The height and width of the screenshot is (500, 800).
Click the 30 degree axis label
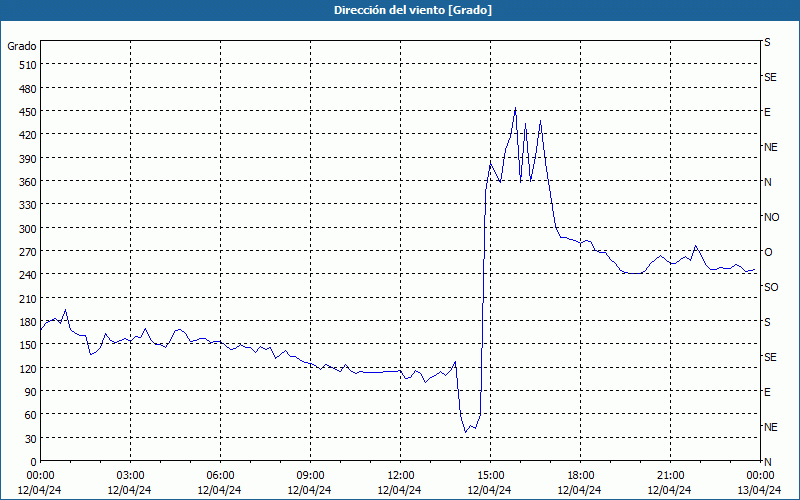[31, 439]
